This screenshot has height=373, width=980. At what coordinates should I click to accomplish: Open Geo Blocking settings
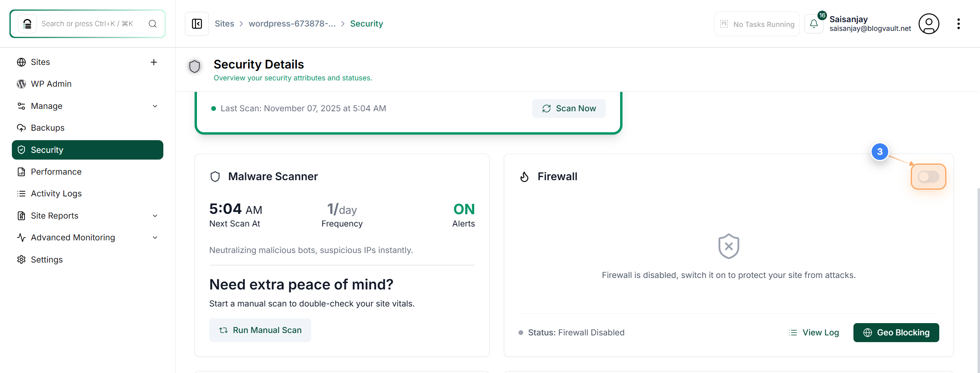pos(896,333)
